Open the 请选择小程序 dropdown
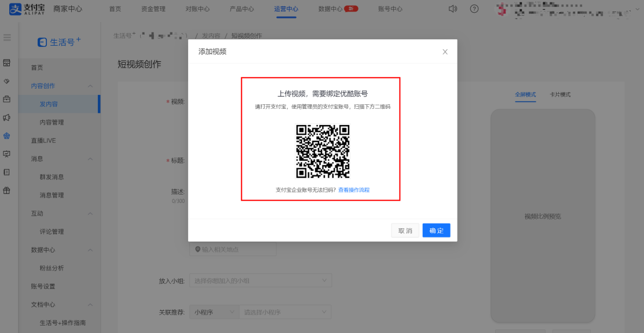644x333 pixels. (285, 312)
